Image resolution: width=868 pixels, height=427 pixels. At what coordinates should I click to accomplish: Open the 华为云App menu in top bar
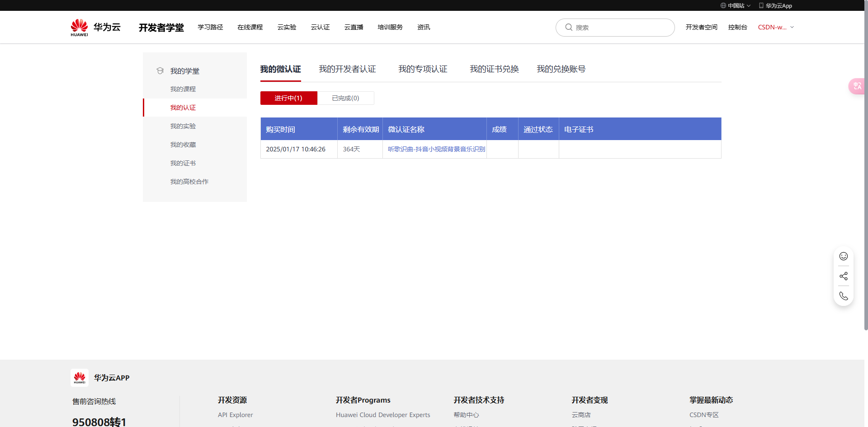tap(776, 6)
